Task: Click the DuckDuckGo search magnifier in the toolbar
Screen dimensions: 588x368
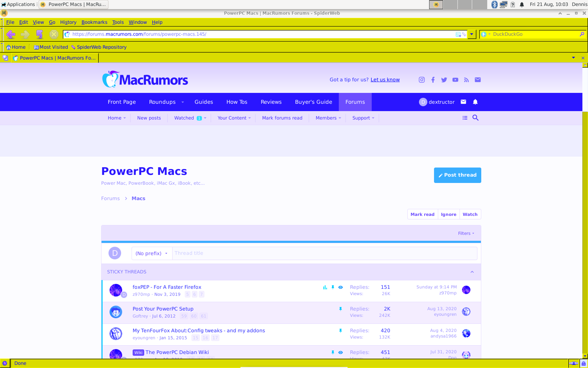Action: [x=582, y=34]
